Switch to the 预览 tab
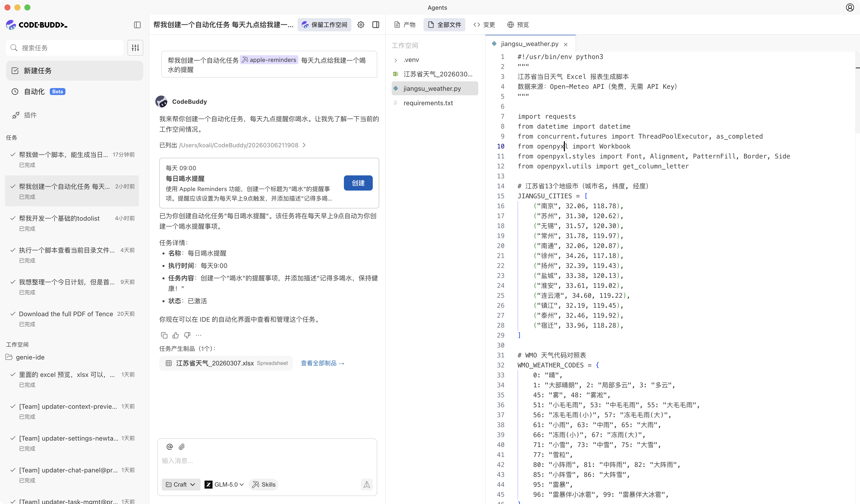Image resolution: width=860 pixels, height=504 pixels. coord(518,25)
